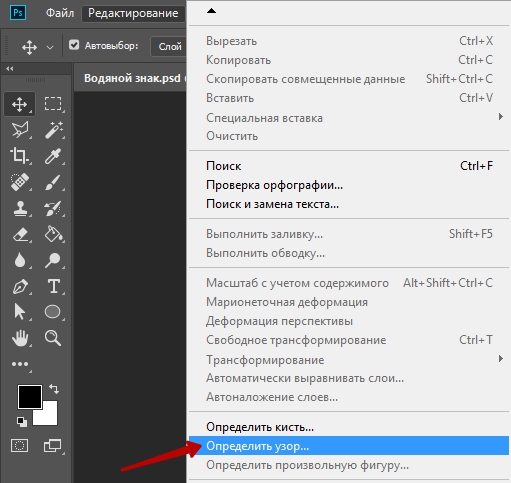Screen dimensions: 511x483
Task: Select the Dodge tool
Action: pos(53,260)
